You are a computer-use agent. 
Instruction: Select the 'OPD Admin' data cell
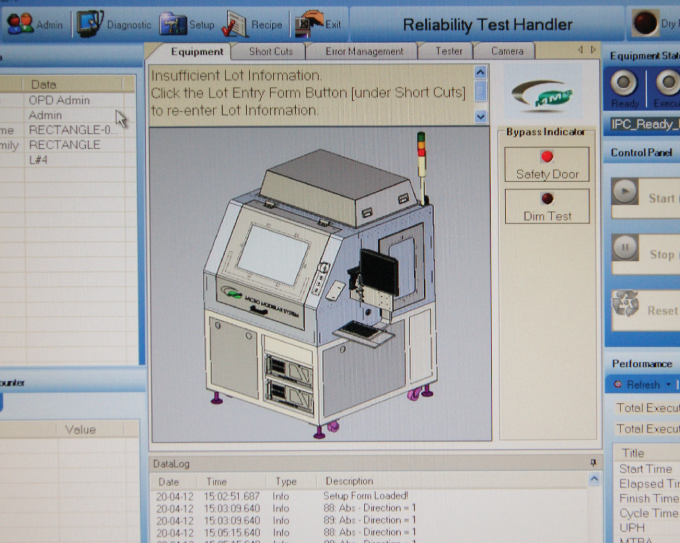coord(74,100)
